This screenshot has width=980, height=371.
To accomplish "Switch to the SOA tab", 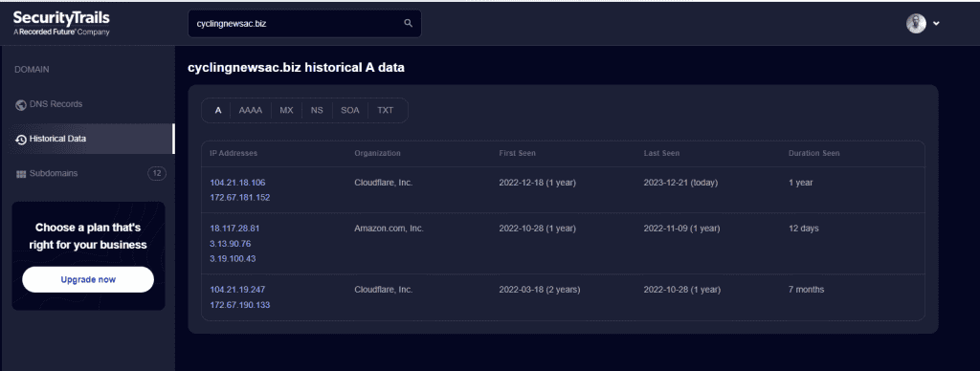I will [350, 110].
